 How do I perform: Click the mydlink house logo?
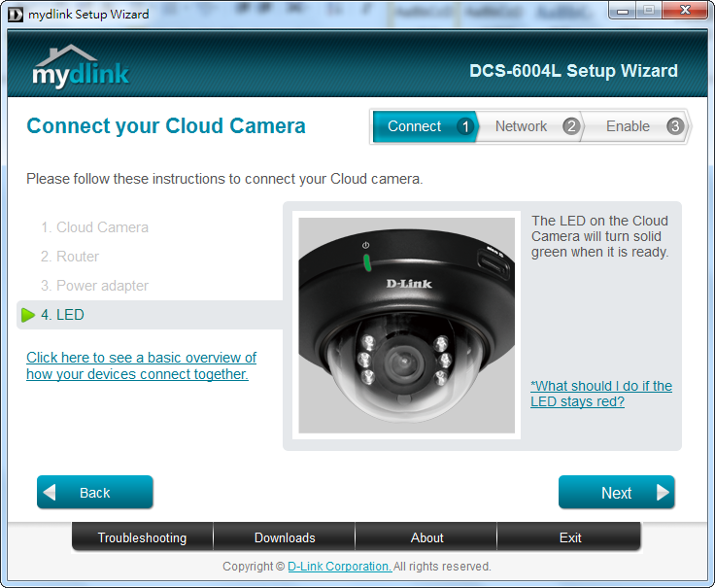click(80, 67)
